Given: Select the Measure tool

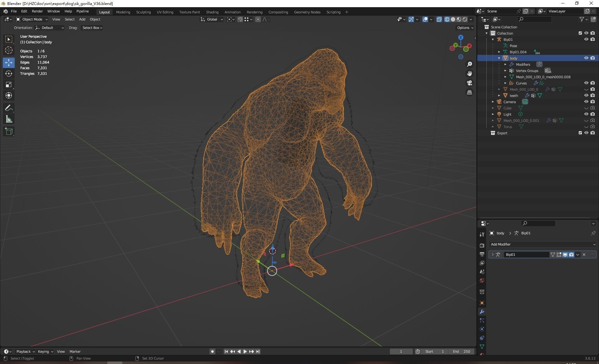Looking at the screenshot, I should 9,119.
